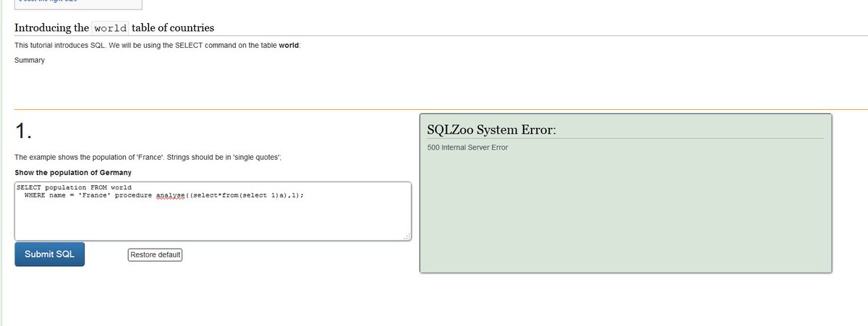Click the Submit SQL button
The image size is (868, 326).
coord(49,254)
